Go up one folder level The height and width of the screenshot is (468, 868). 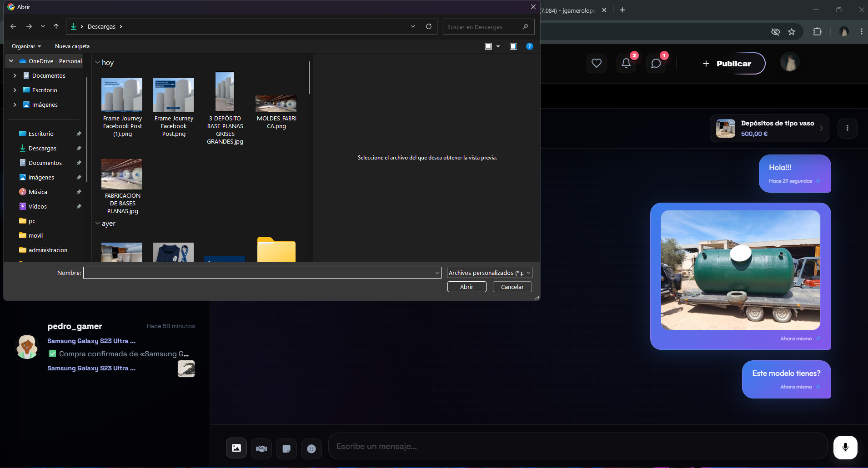click(56, 26)
